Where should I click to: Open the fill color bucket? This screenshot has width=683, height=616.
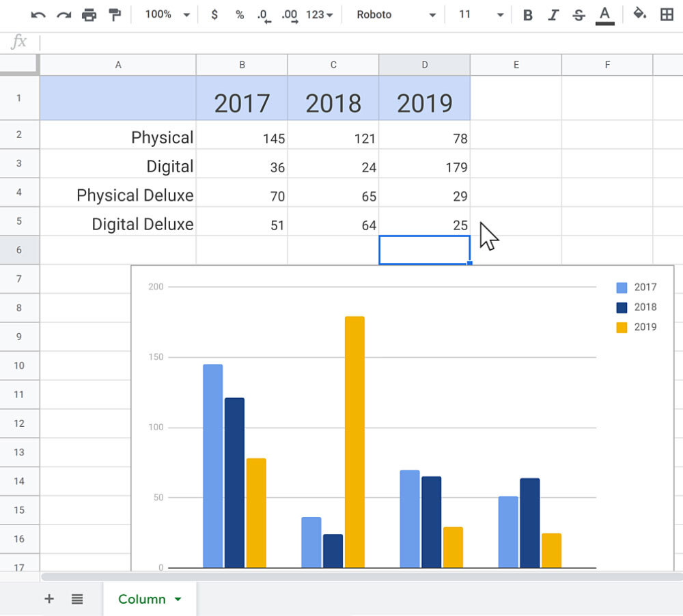point(639,14)
